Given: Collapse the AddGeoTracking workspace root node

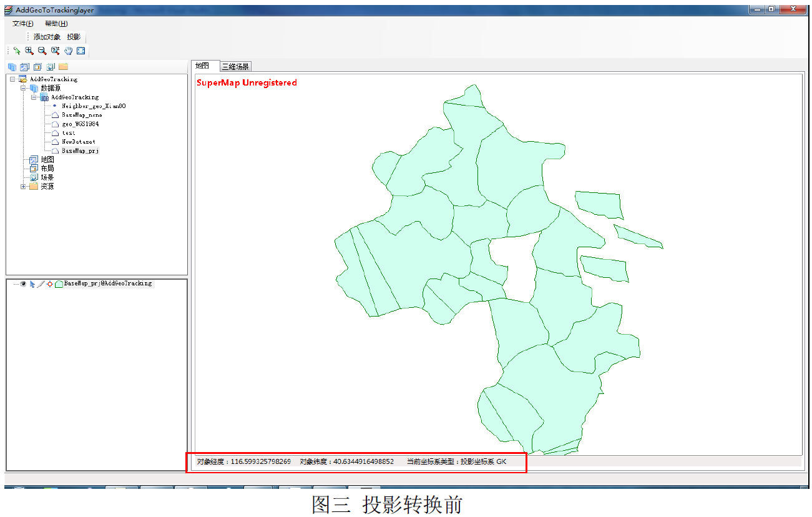Looking at the screenshot, I should point(12,79).
